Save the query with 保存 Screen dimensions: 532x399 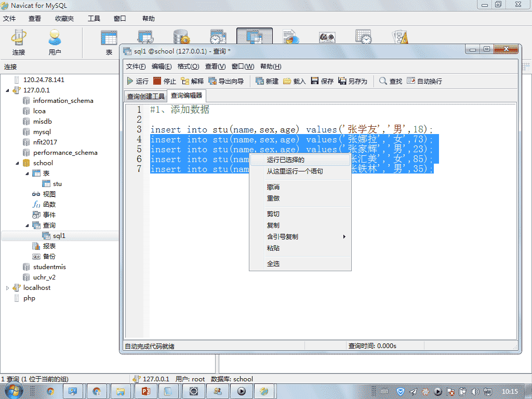[x=322, y=81]
